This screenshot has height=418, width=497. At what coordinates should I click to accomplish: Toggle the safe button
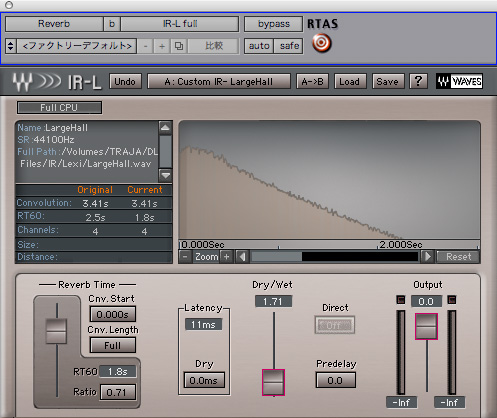289,46
